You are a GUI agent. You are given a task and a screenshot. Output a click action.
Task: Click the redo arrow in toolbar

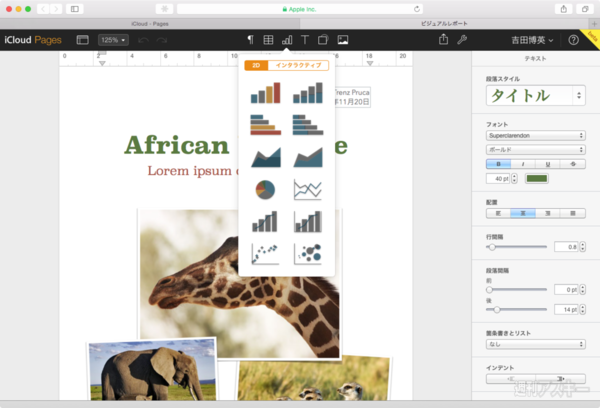point(162,40)
